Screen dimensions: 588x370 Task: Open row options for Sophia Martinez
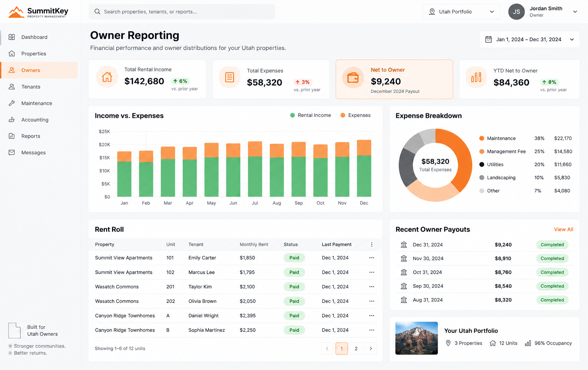click(372, 330)
